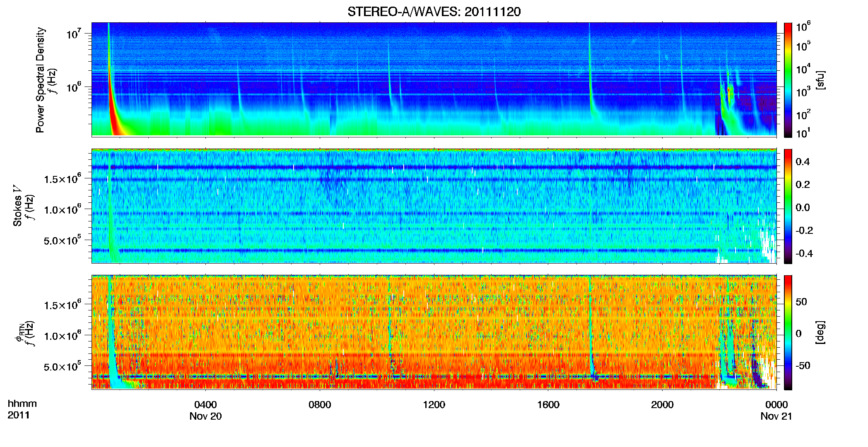Viewport: 868px width, 447px height.
Task: Click the 10^1 label on sfu colorbar
Action: tap(803, 134)
